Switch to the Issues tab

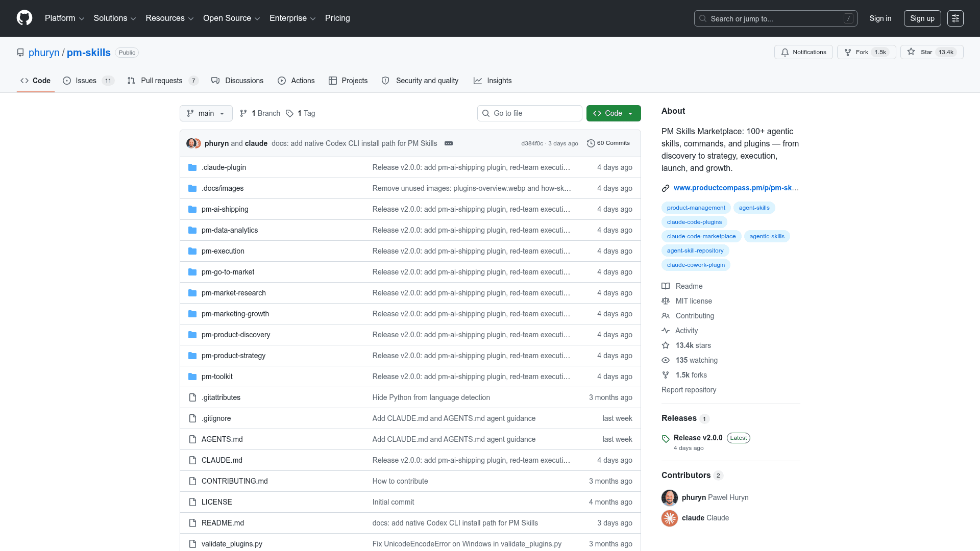tap(88, 81)
